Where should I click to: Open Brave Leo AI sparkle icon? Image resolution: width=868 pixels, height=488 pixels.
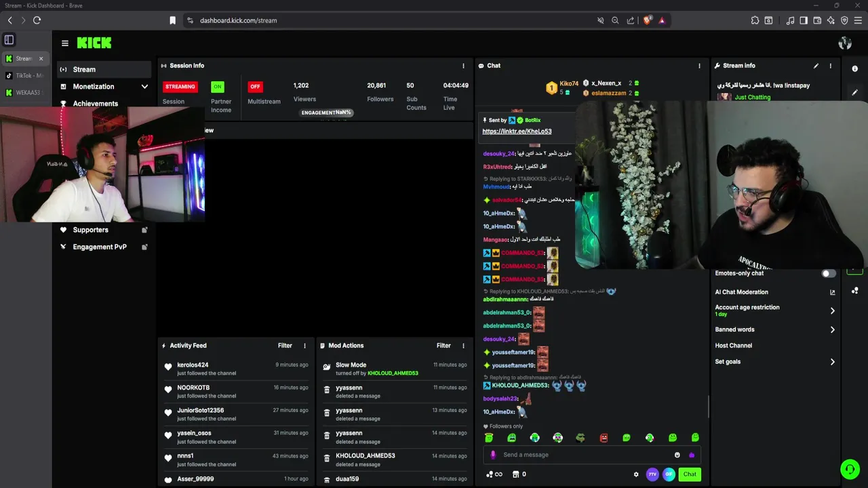(x=831, y=20)
